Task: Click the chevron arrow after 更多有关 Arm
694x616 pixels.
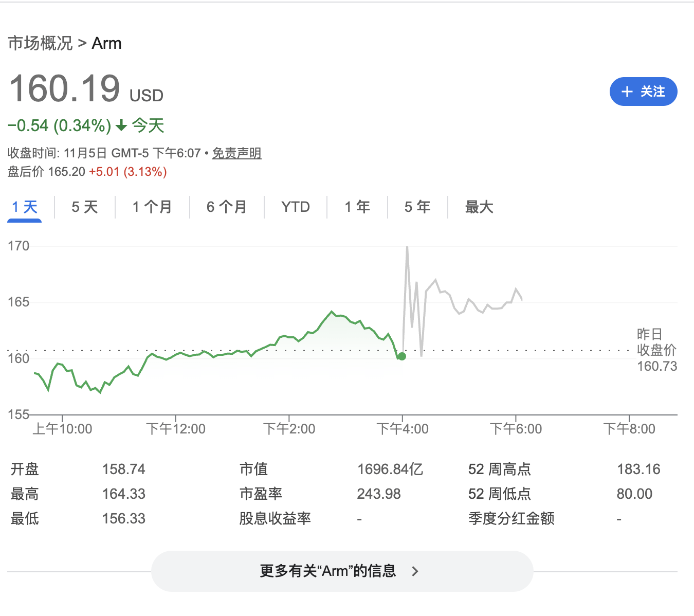Action: tap(415, 571)
